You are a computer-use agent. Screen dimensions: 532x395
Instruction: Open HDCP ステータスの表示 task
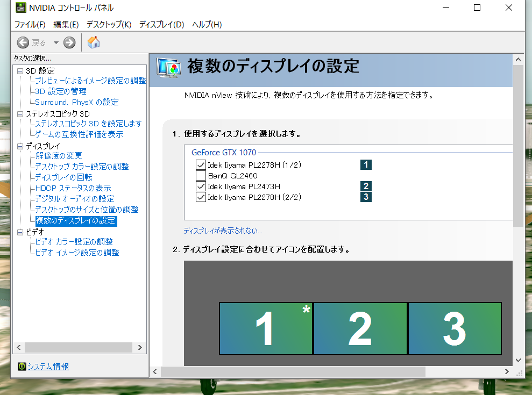coord(73,188)
